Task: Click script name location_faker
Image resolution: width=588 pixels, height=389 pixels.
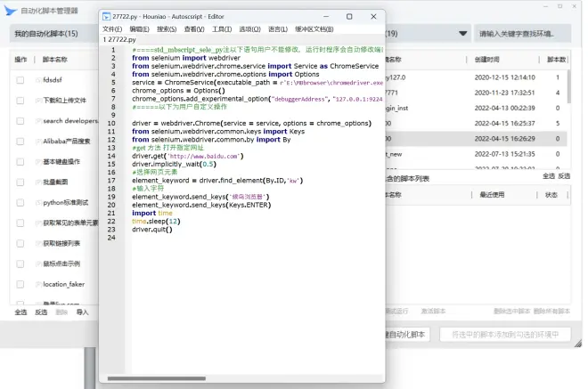Action: 64,285
